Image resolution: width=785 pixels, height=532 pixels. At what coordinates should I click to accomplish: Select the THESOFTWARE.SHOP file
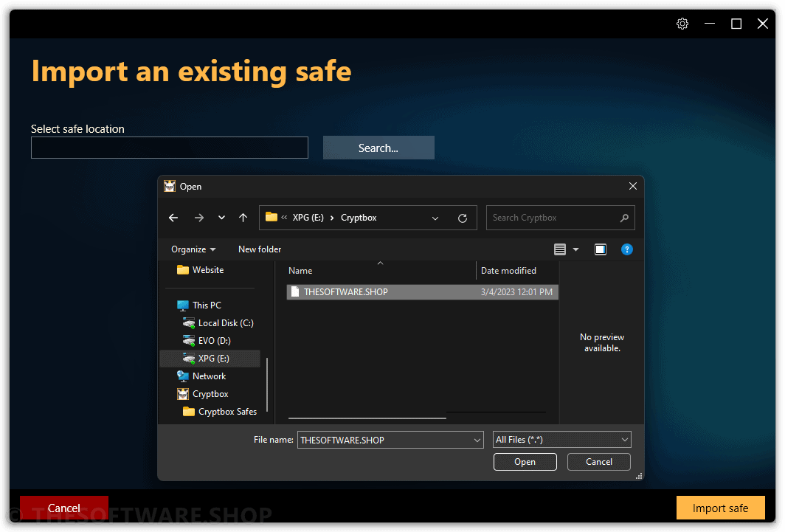tap(423, 291)
